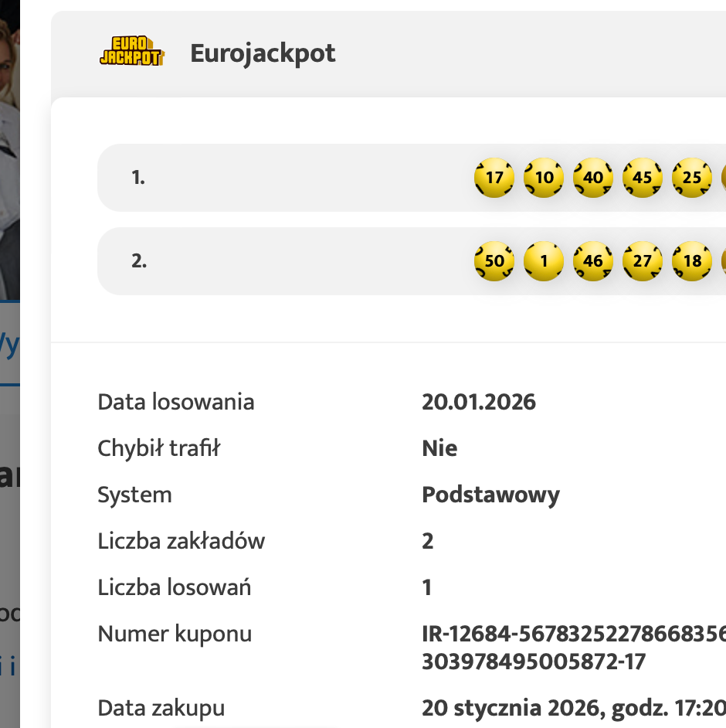This screenshot has width=726, height=728.
Task: Click the Data zakupu purchase date value
Action: coord(573,708)
